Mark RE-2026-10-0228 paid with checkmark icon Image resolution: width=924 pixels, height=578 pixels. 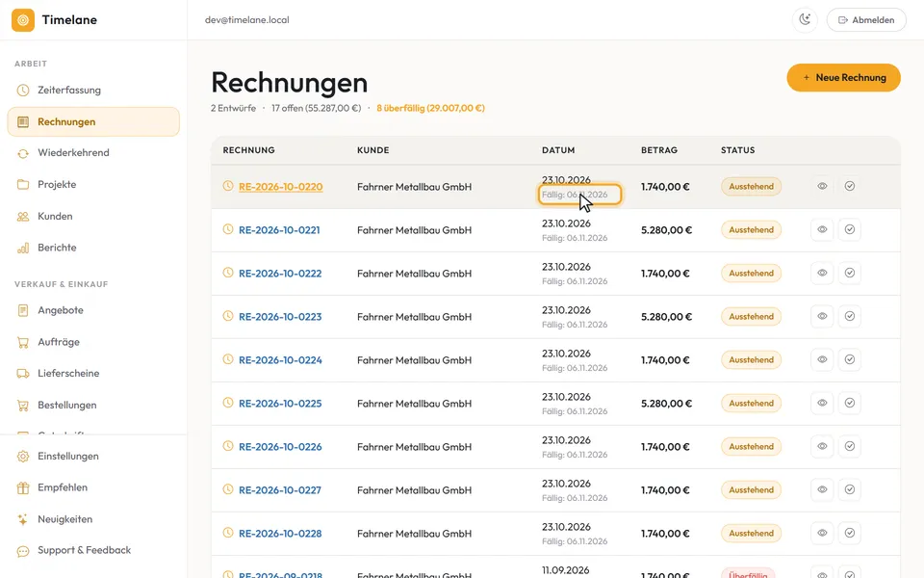tap(850, 533)
